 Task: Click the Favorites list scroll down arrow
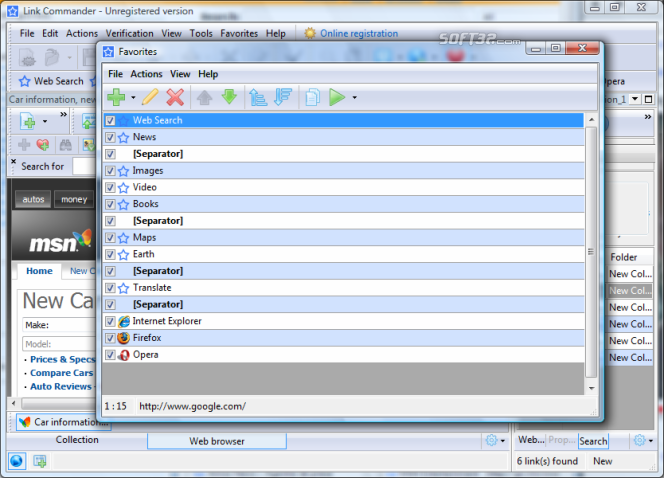(x=591, y=388)
